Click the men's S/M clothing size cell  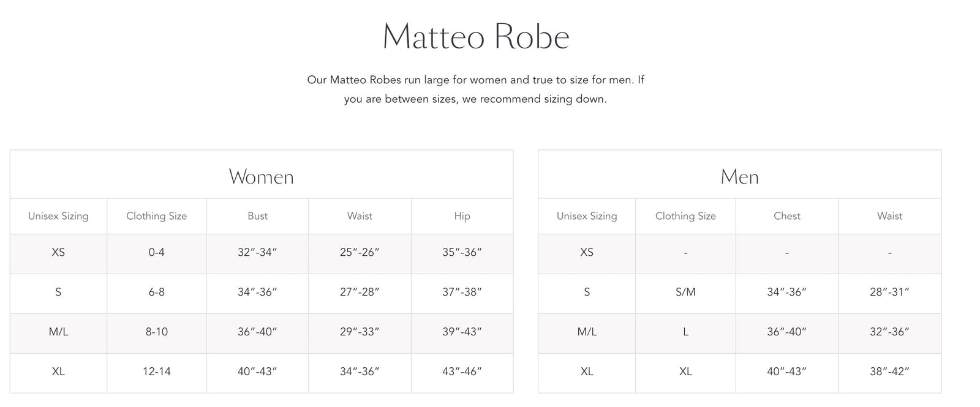click(x=685, y=292)
